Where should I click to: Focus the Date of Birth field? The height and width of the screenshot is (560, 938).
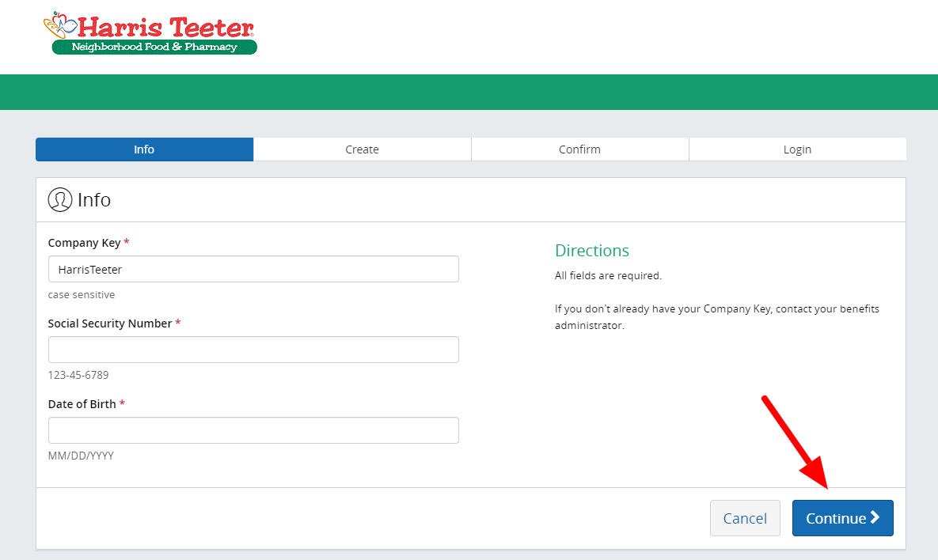(x=253, y=430)
